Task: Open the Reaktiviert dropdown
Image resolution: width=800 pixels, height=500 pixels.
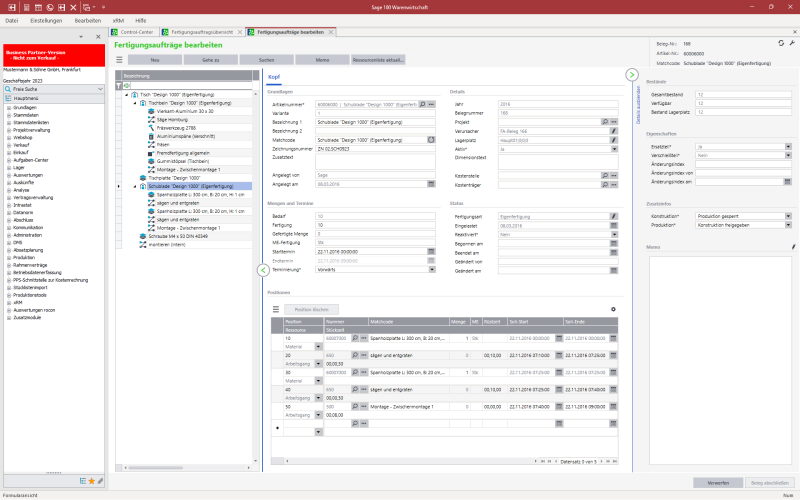Action: [x=614, y=234]
